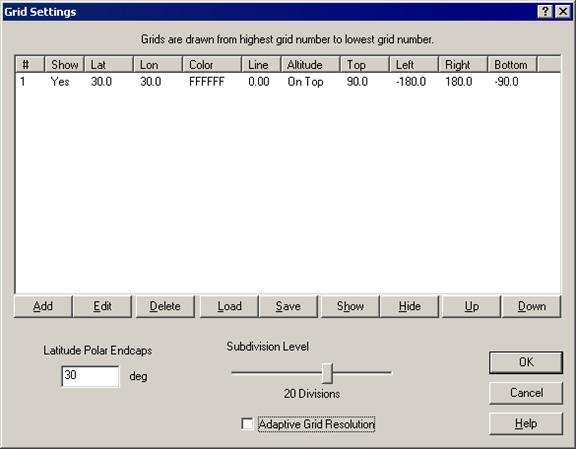Image resolution: width=576 pixels, height=449 pixels.
Task: Open Help from the bottom button
Action: click(526, 423)
